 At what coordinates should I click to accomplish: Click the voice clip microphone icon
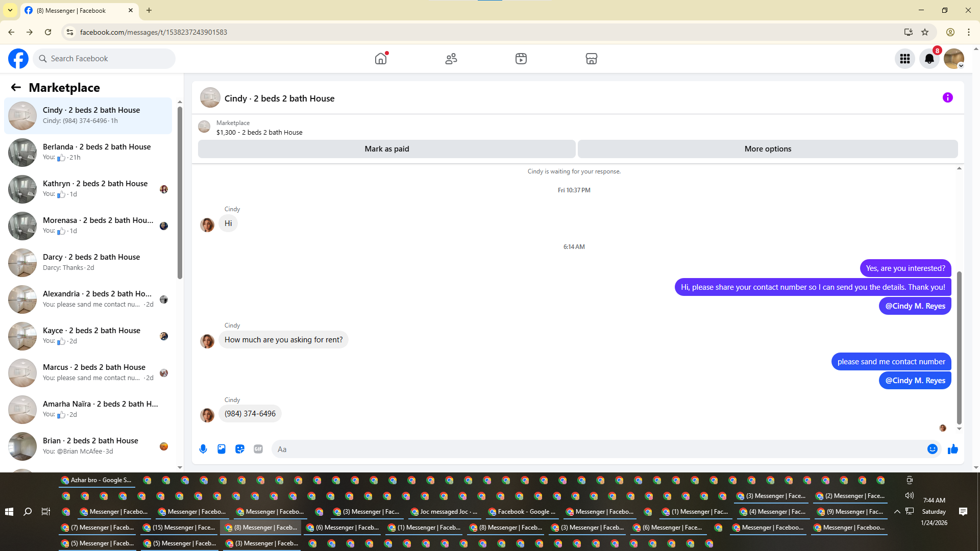coord(203,449)
